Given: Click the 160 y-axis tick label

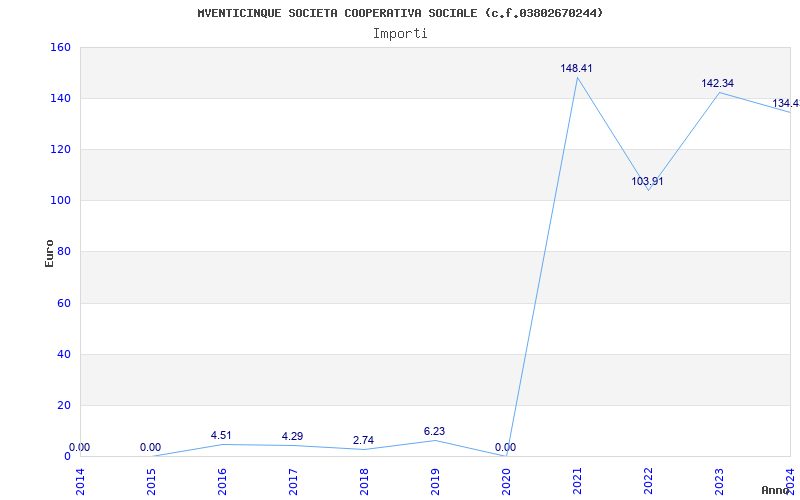Looking at the screenshot, I should pos(60,47).
